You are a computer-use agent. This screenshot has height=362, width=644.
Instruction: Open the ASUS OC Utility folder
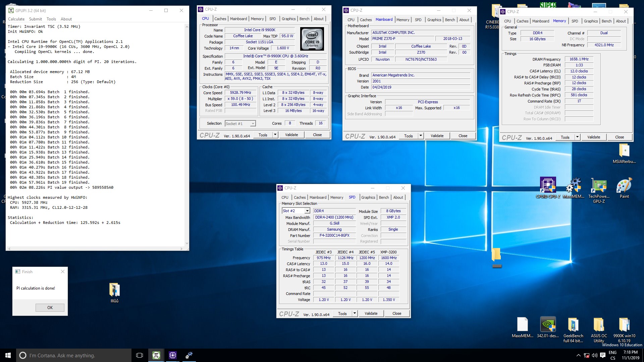(599, 330)
